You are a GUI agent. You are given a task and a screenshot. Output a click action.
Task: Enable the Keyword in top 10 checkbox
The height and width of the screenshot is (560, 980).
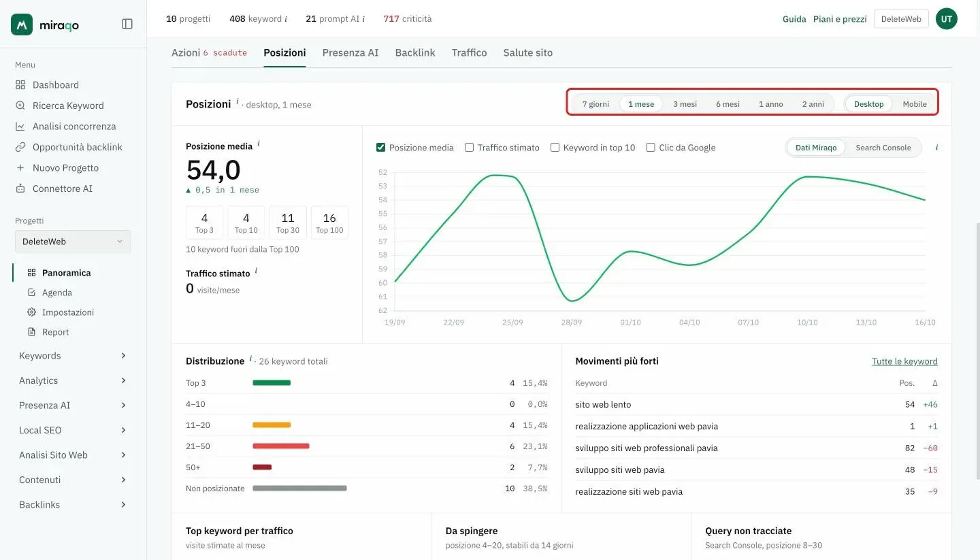coord(555,148)
